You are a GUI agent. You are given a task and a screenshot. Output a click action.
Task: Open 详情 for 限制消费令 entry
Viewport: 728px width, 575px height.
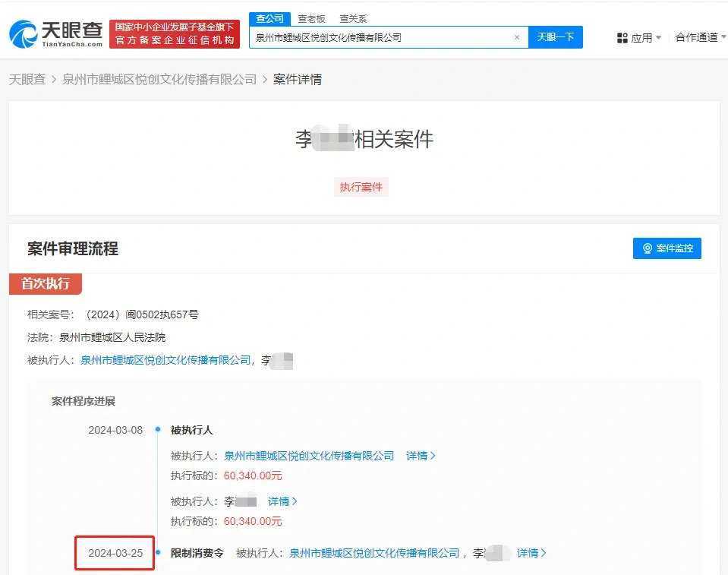[x=531, y=553]
